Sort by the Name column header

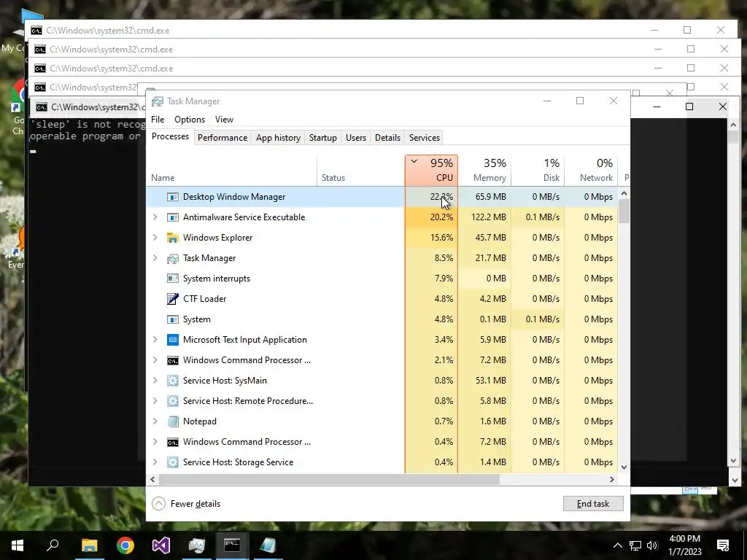[231, 171]
